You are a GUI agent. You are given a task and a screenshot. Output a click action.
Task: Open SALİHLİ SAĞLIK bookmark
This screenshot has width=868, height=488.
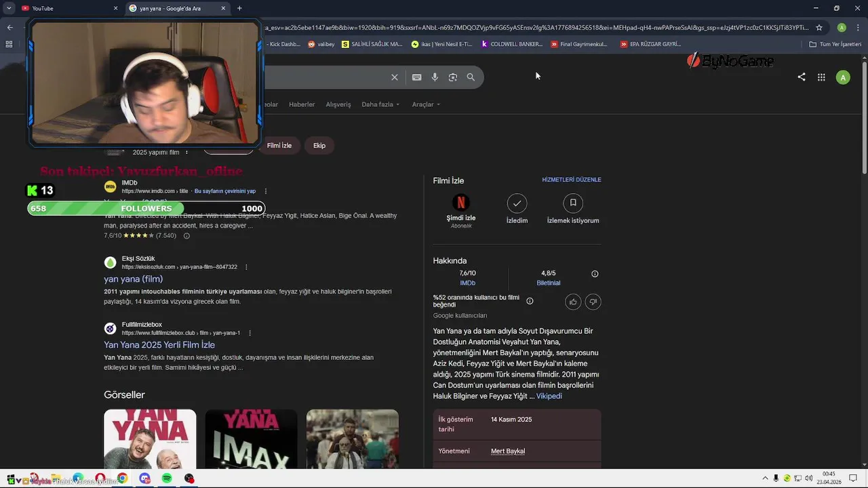(372, 44)
